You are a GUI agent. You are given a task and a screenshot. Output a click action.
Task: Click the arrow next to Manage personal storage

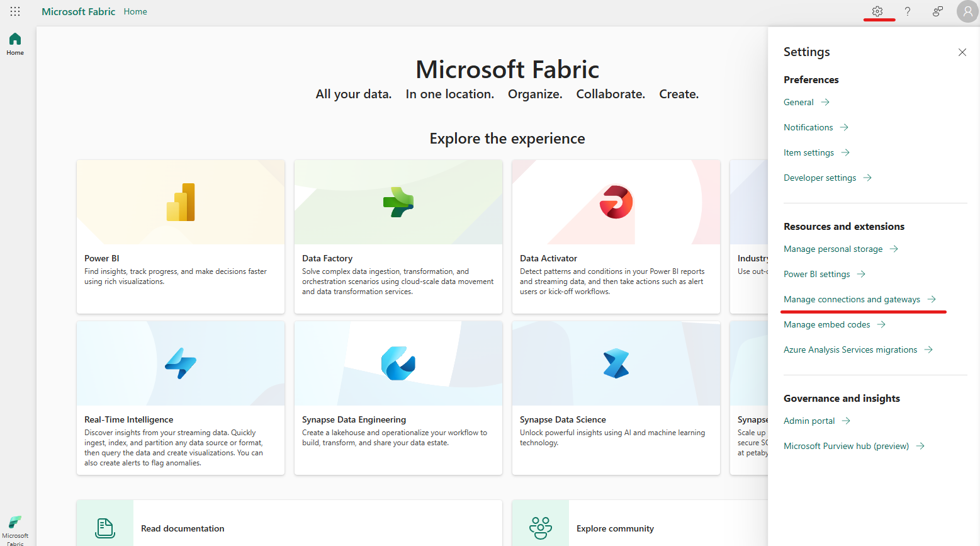pyautogui.click(x=894, y=249)
